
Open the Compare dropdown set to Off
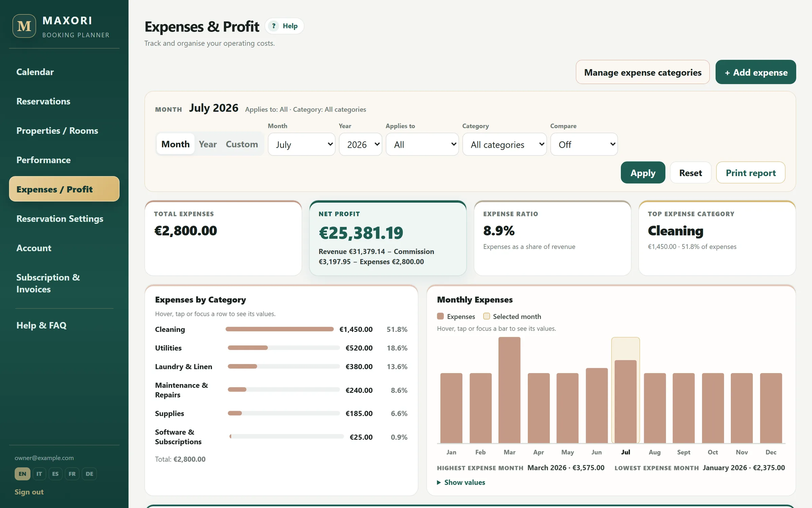coord(584,144)
